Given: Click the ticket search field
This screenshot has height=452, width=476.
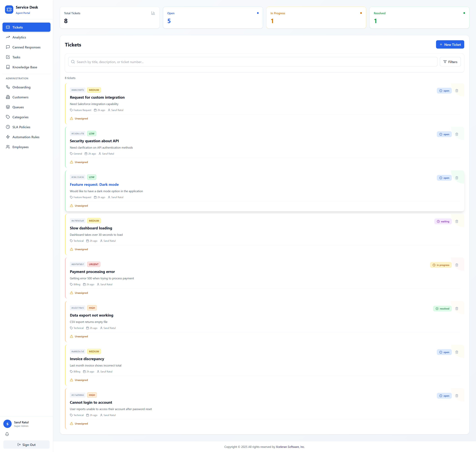Looking at the screenshot, I should [253, 62].
